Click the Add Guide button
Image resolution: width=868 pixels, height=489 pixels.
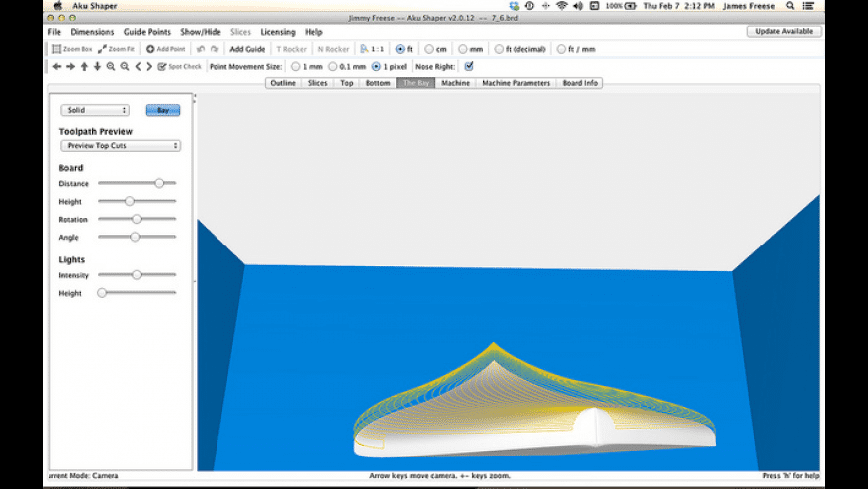pos(247,49)
